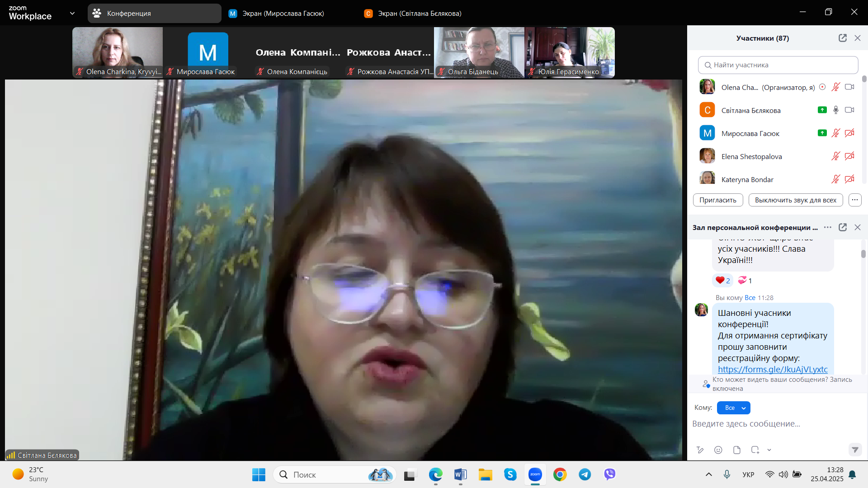Click the chat panel scrollbar
Viewport: 868px width, 488px height.
[x=863, y=254]
